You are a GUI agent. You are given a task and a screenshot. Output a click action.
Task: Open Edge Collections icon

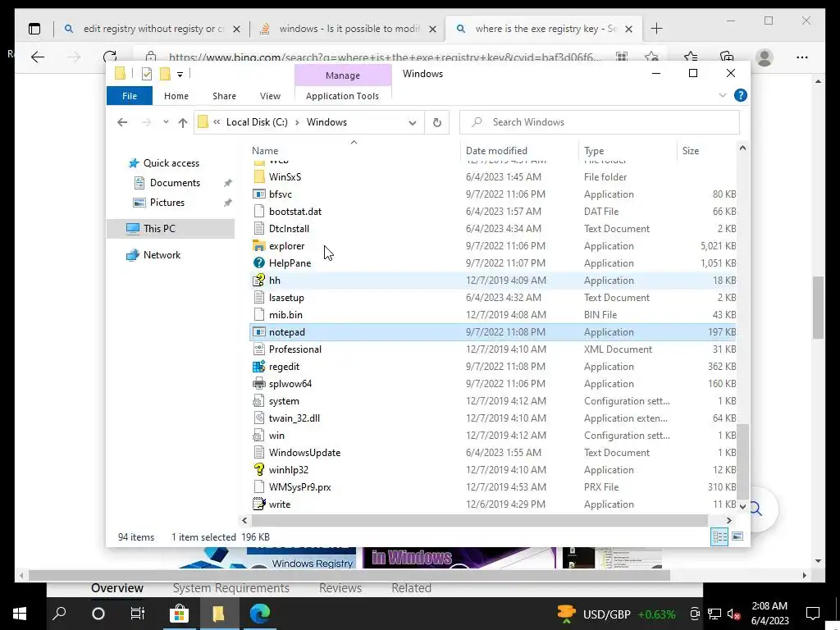[727, 57]
